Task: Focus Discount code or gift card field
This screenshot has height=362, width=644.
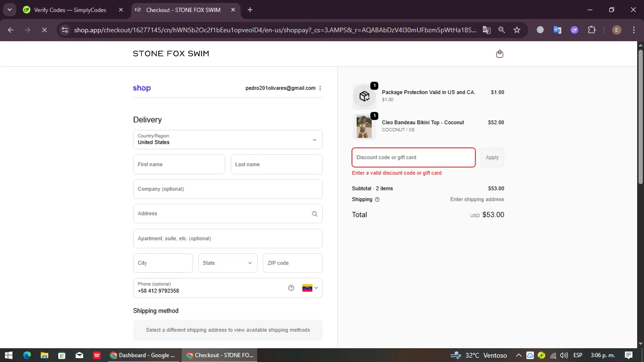Action: pos(413,158)
